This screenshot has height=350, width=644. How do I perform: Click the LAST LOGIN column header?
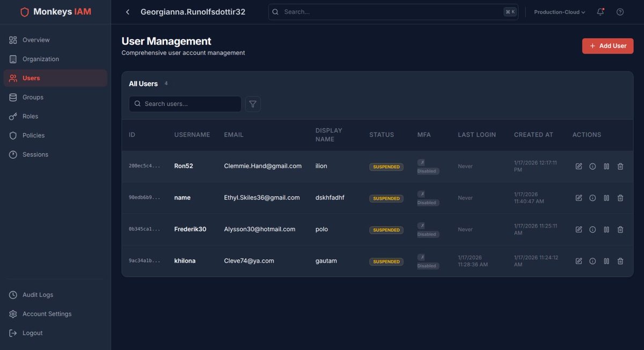point(477,135)
